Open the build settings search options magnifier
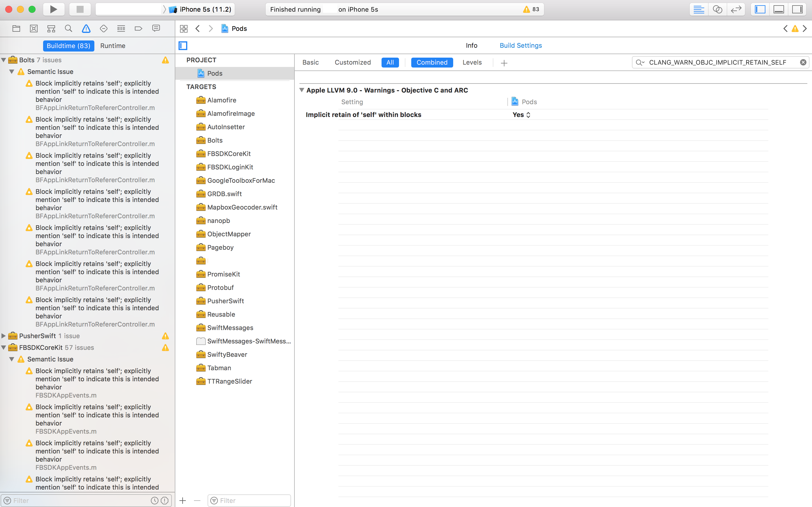The height and width of the screenshot is (507, 812). (640, 62)
